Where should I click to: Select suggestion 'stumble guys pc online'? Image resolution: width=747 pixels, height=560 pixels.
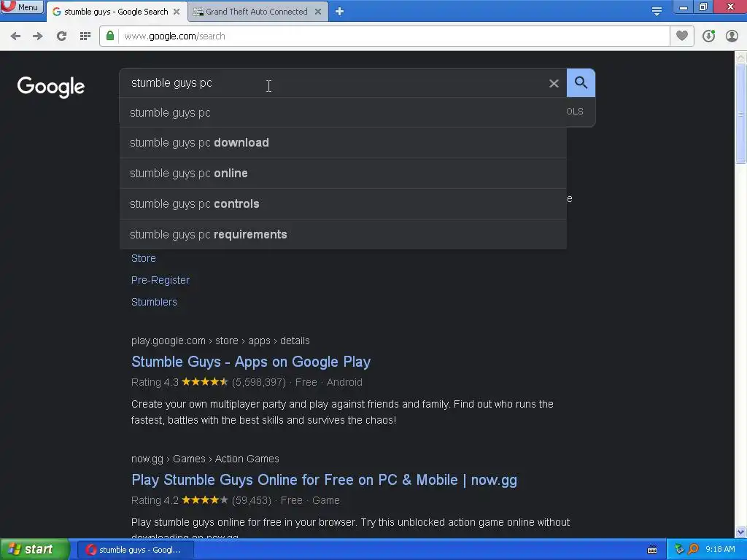coord(343,174)
